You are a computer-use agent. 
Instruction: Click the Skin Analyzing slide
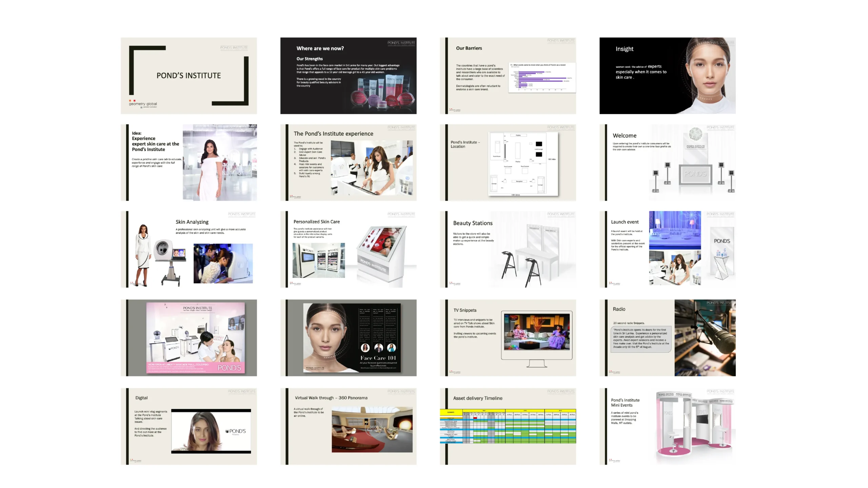[x=189, y=249]
